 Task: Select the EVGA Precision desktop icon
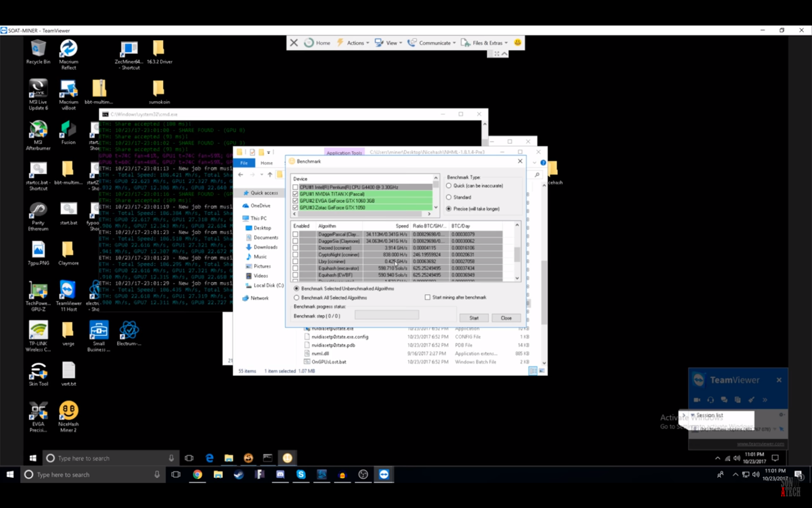point(38,417)
